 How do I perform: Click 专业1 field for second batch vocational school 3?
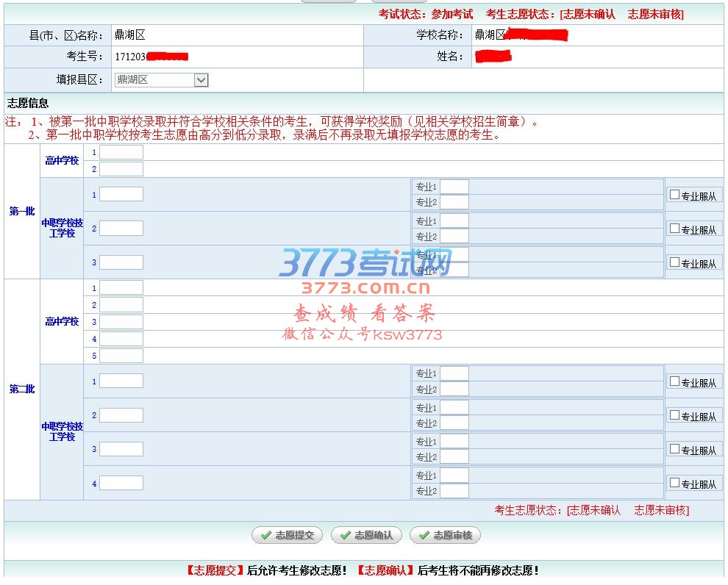[454, 441]
